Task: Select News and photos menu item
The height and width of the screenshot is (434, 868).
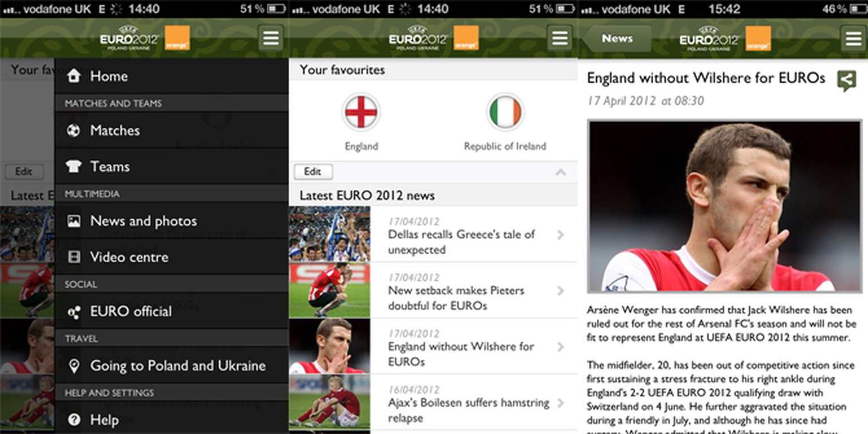Action: (x=172, y=221)
